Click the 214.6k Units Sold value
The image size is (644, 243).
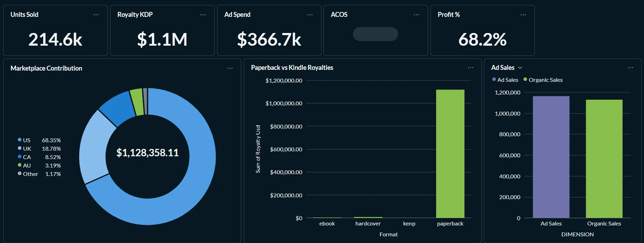click(x=55, y=39)
